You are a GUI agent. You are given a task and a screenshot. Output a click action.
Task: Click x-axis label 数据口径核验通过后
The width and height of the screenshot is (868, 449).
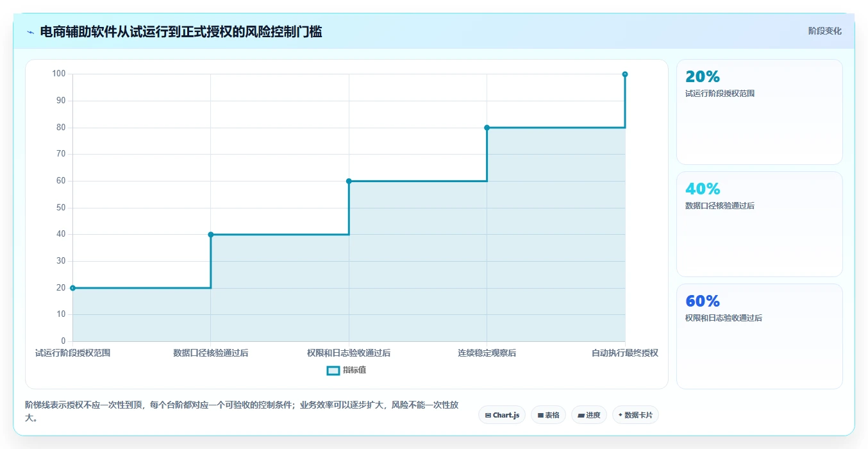point(211,353)
